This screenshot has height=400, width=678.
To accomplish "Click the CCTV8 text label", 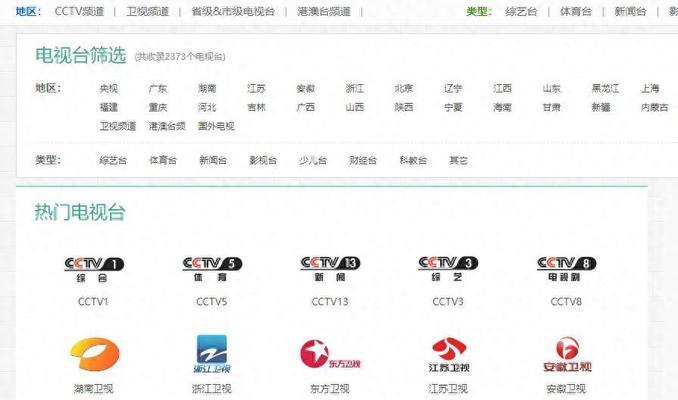I will 566,301.
